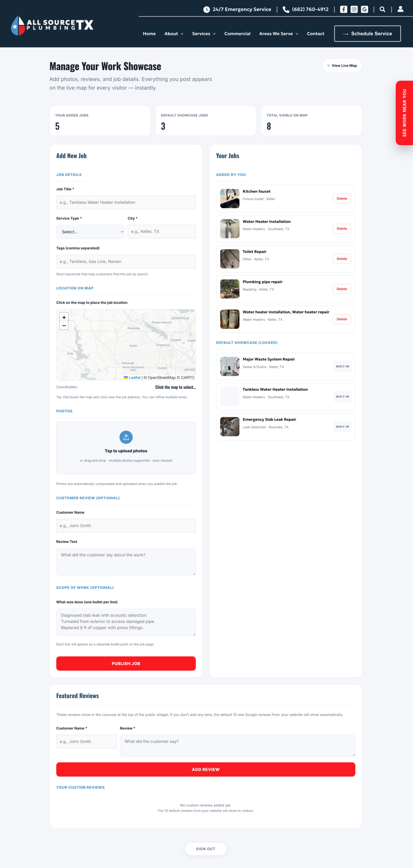The image size is (413, 868).
Task: Click the Publish Job button
Action: point(126,664)
